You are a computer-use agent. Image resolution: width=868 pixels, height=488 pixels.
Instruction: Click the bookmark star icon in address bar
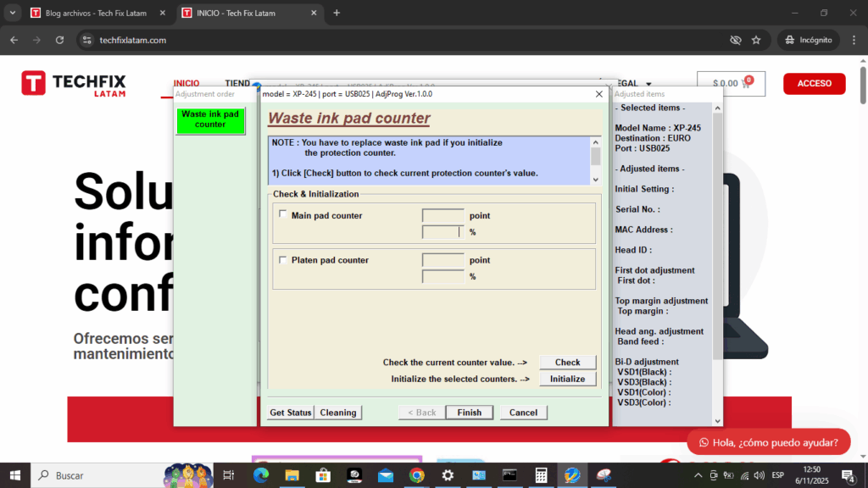[756, 40]
